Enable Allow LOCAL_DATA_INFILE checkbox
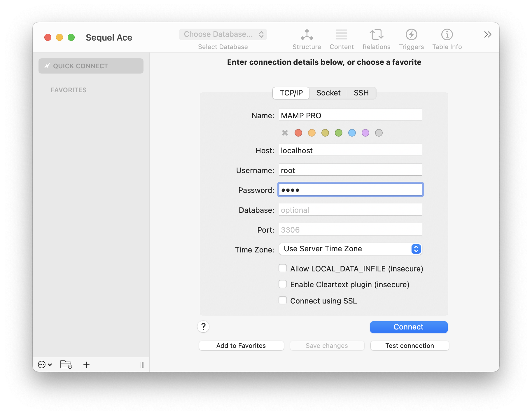532x415 pixels. tap(283, 268)
